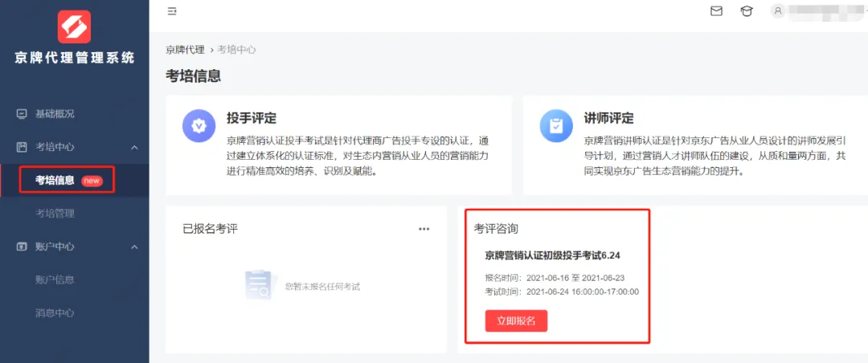This screenshot has height=363, width=868.
Task: Click 京牌代理 breadcrumb link
Action: coord(185,50)
